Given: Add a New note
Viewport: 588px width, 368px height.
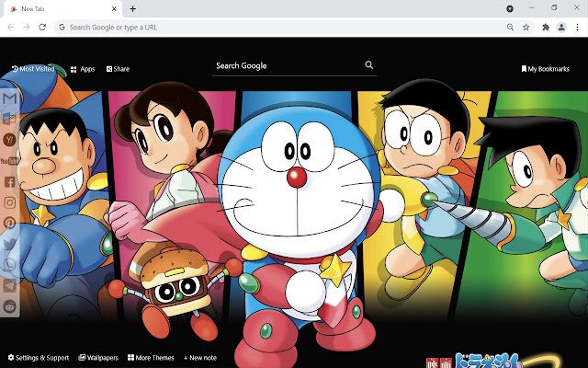Looking at the screenshot, I should [x=200, y=358].
